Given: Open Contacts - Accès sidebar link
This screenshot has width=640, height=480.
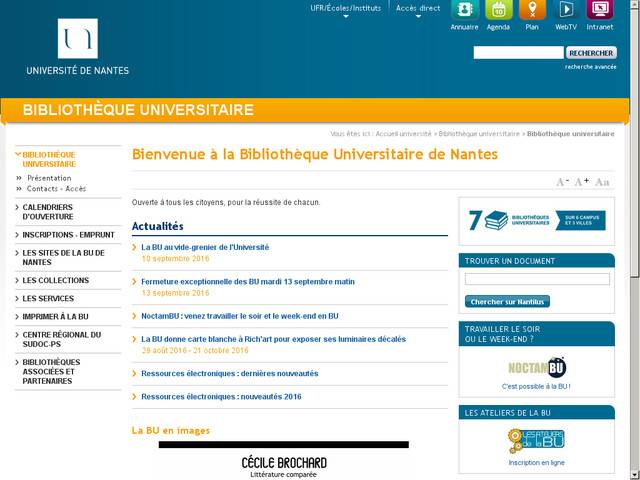Looking at the screenshot, I should coord(56,189).
